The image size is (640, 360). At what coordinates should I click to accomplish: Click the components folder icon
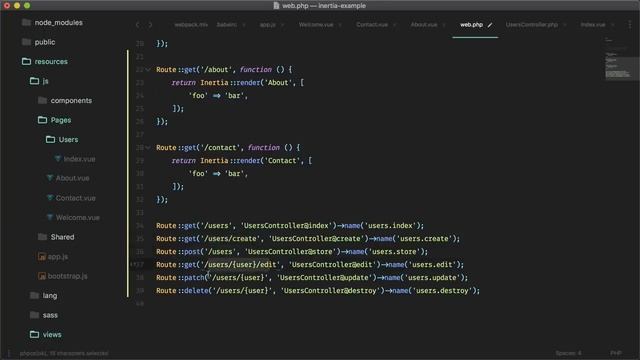42,100
